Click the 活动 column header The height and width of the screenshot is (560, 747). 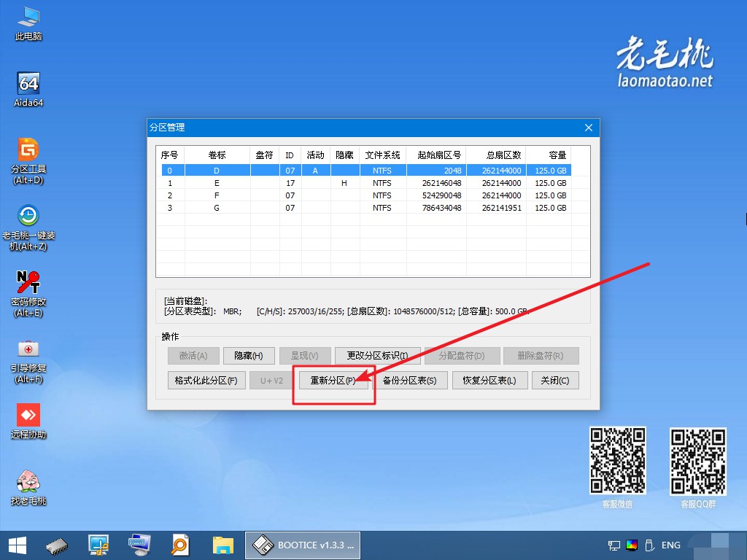point(315,155)
